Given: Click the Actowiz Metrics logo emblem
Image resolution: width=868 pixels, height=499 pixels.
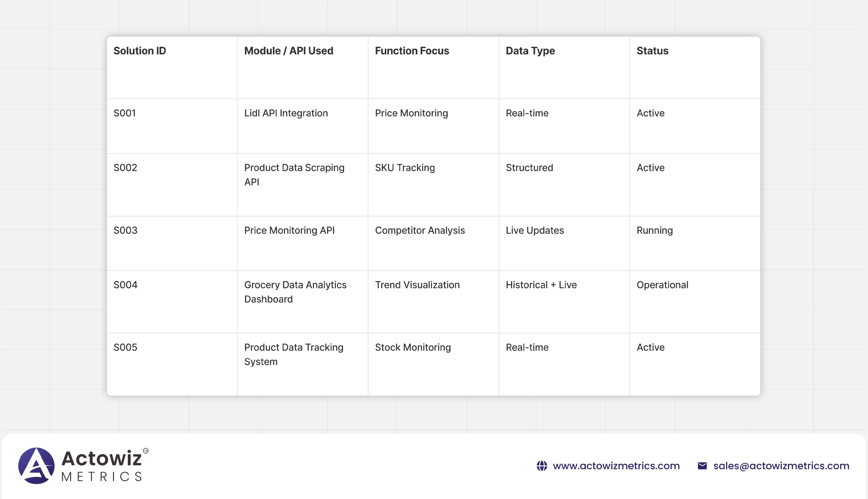Looking at the screenshot, I should pos(36,465).
